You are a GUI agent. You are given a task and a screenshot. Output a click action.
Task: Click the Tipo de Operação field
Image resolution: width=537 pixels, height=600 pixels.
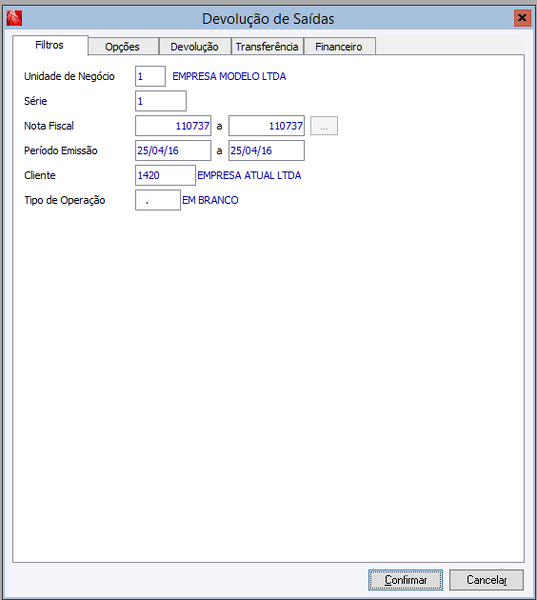(x=158, y=200)
